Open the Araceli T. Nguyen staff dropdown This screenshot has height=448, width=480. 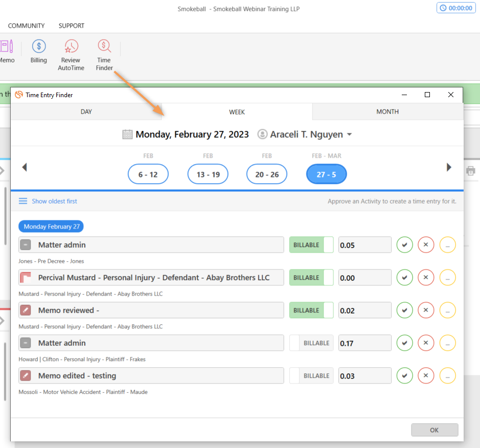click(x=305, y=135)
